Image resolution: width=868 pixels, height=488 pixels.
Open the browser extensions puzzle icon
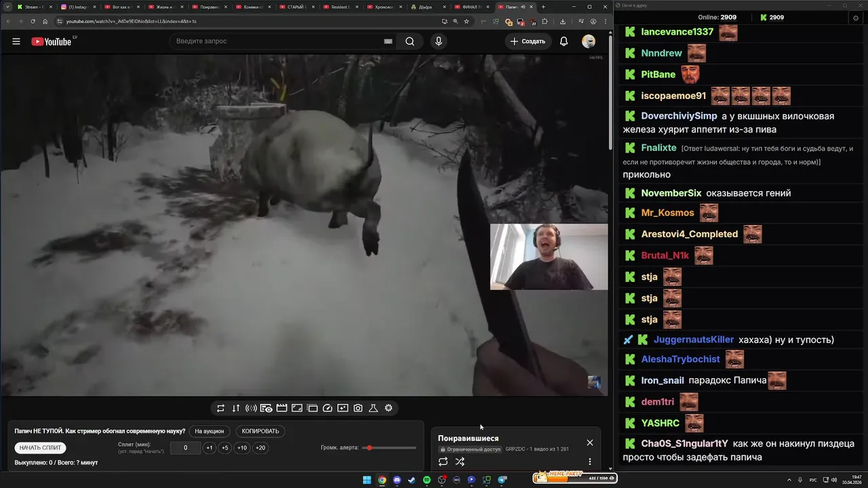545,21
